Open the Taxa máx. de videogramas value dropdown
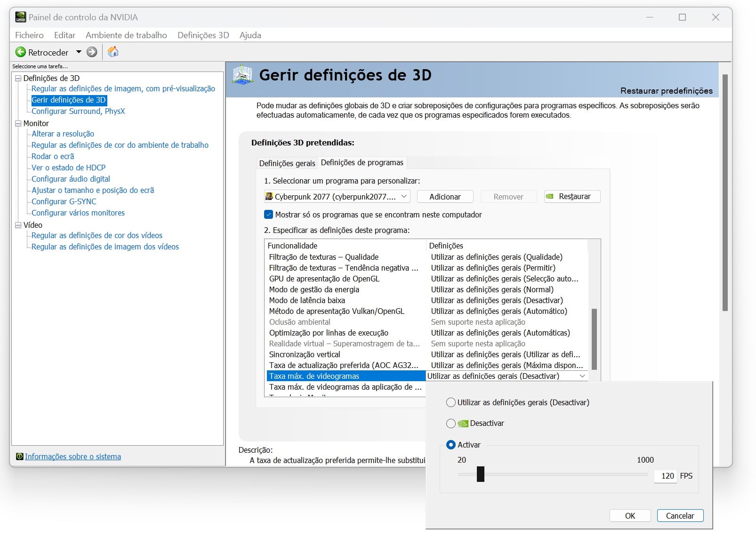 (x=582, y=376)
